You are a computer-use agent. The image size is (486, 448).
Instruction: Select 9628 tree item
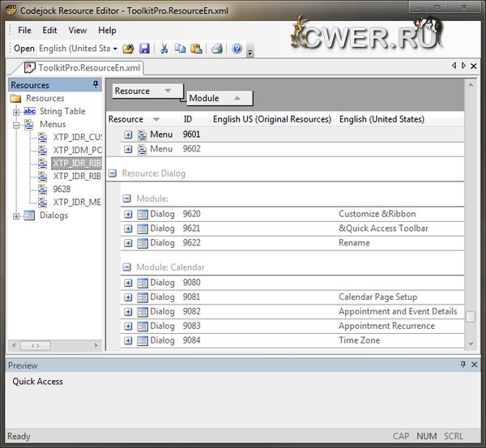pos(62,189)
